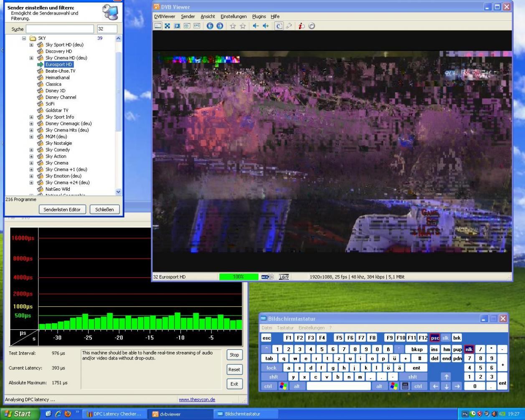This screenshot has width=525, height=420.
Task: Expand Sky Action tree node
Action: pyautogui.click(x=31, y=157)
